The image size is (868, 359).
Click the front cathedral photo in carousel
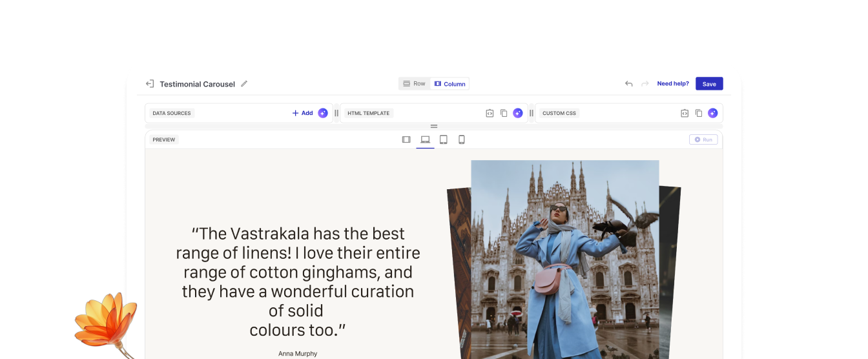coord(565,260)
